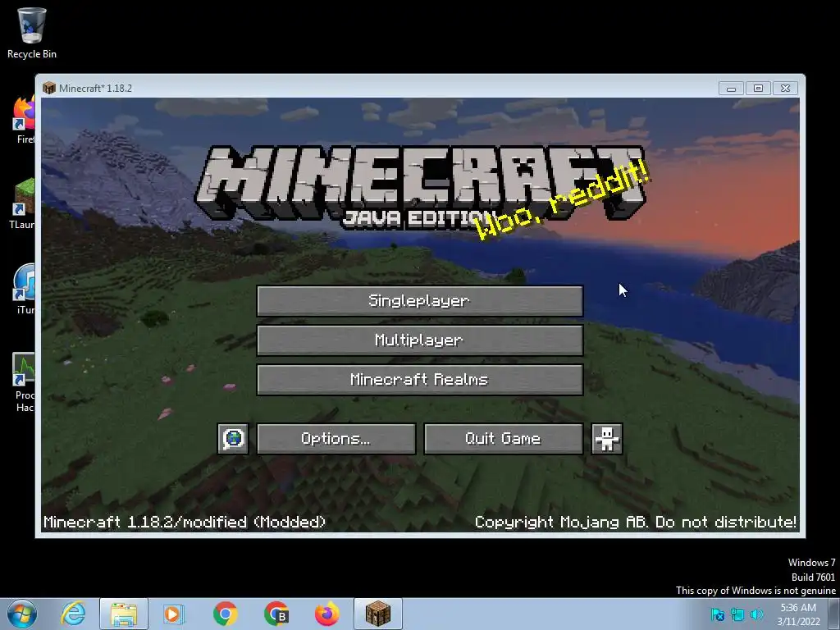This screenshot has width=840, height=630.
Task: Minimize the Minecraft window
Action: [x=731, y=89]
